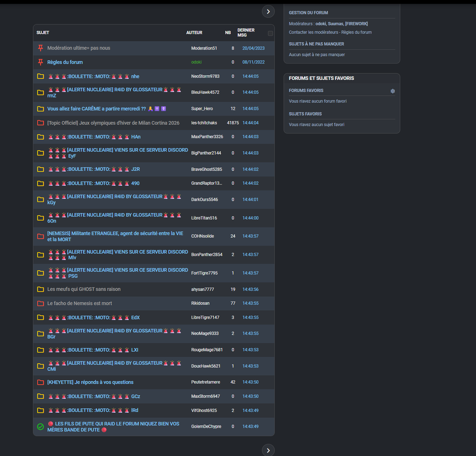This screenshot has height=456, width=476.
Task: Open moderator odoki's profile in Gestion du forum
Action: pos(322,24)
